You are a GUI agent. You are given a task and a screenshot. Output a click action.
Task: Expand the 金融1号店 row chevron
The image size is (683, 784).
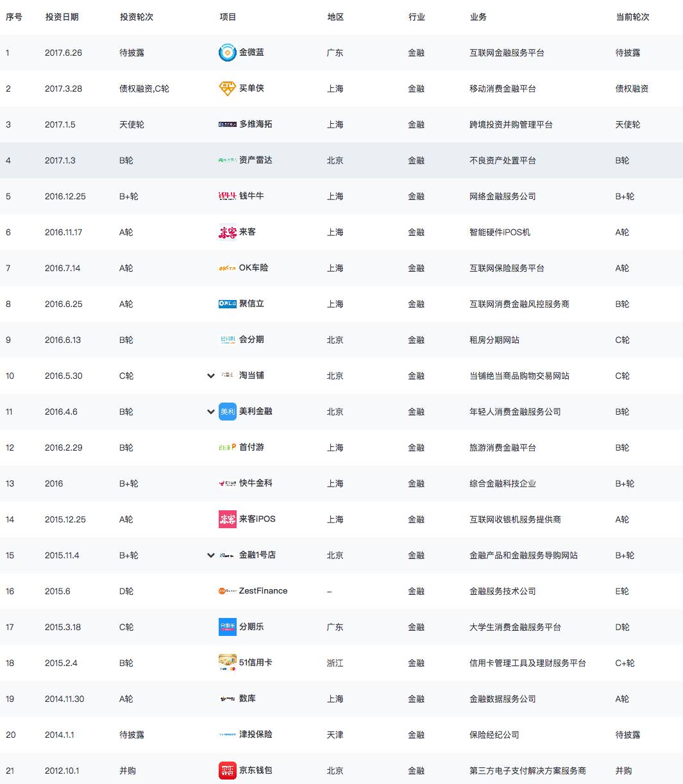point(210,555)
